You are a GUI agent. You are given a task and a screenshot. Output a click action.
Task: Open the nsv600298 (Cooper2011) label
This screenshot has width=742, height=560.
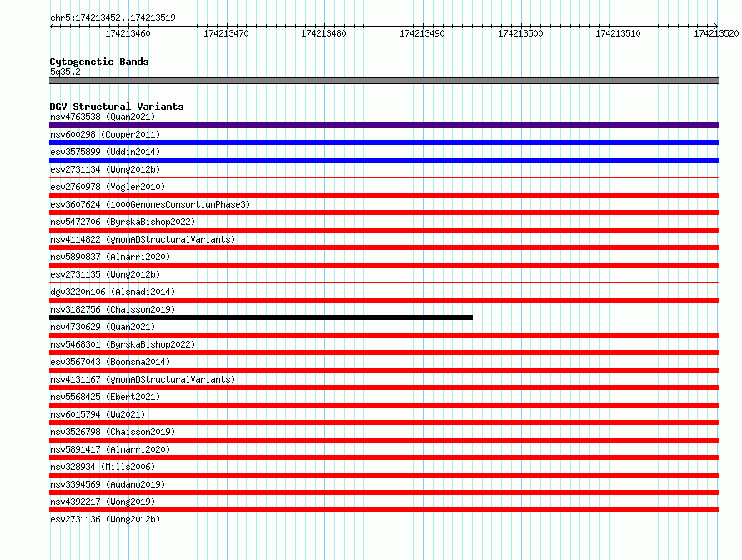pyautogui.click(x=105, y=134)
